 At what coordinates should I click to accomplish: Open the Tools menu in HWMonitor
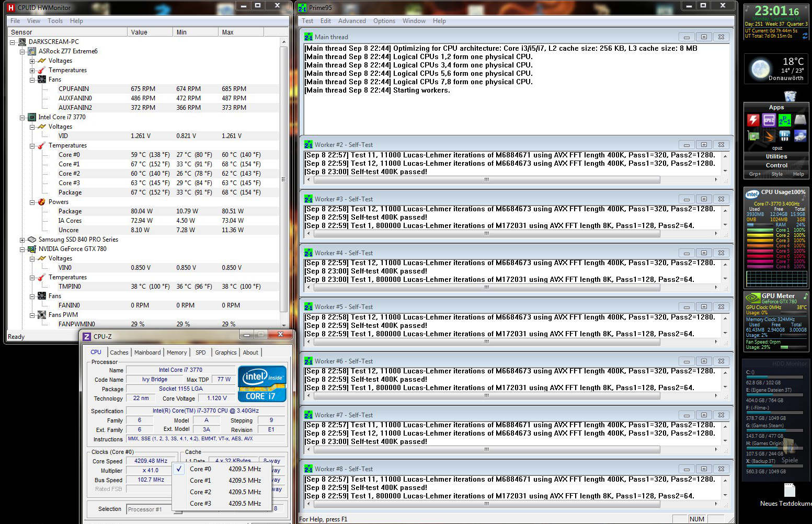tap(55, 21)
